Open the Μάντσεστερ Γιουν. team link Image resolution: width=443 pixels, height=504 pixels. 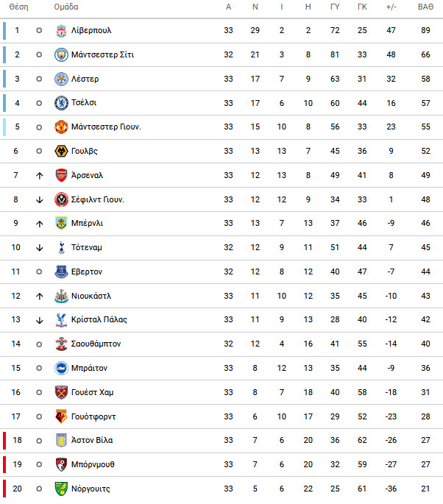(106, 127)
